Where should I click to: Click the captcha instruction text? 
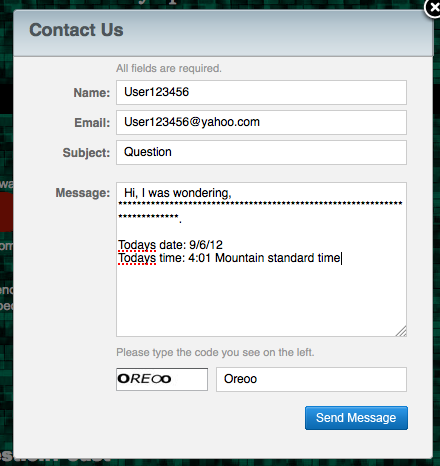(x=215, y=352)
